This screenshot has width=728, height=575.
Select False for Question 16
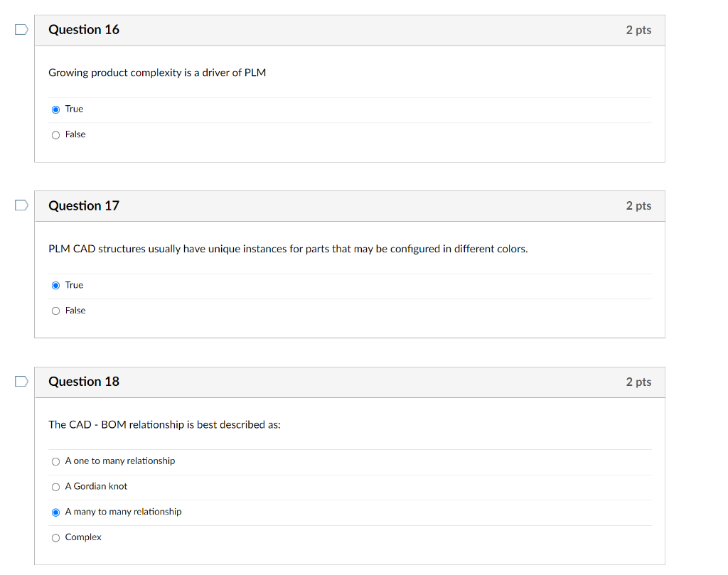click(x=55, y=134)
